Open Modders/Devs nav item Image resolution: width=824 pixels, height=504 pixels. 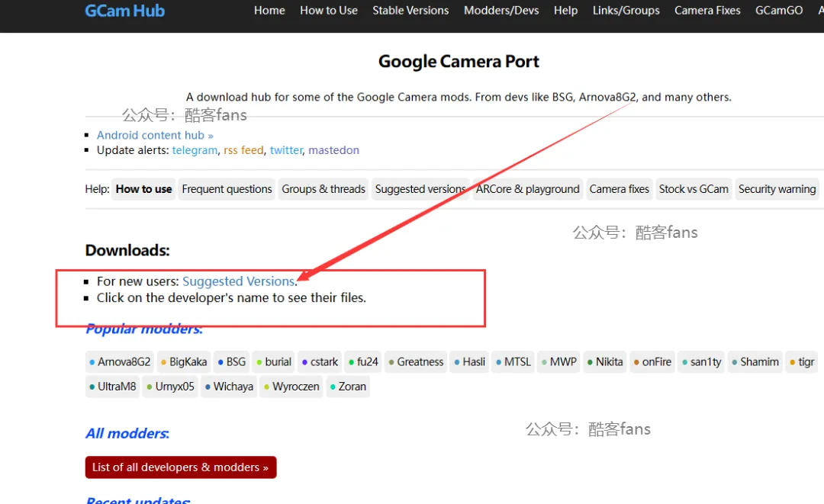point(501,11)
